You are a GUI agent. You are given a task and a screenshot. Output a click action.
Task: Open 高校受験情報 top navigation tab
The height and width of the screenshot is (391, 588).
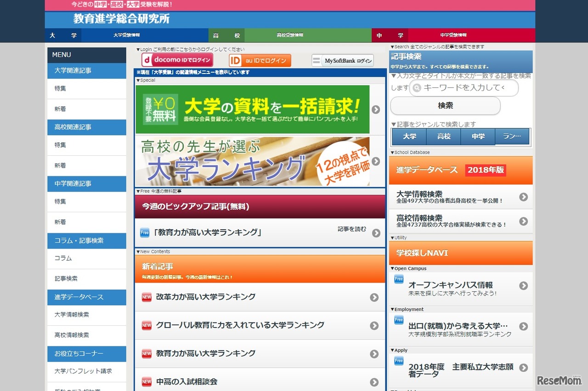tap(290, 35)
